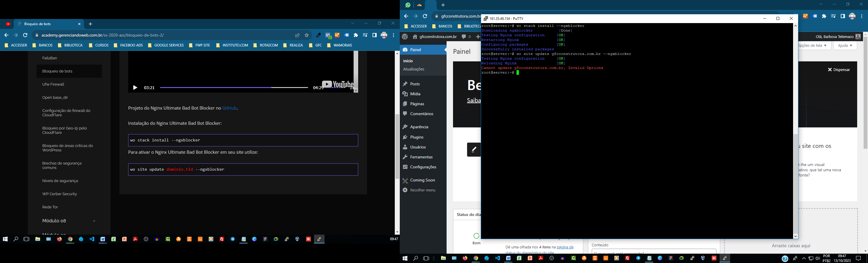Open the Configurações menu in WordPress
Image resolution: width=868 pixels, height=263 pixels.
click(x=423, y=167)
